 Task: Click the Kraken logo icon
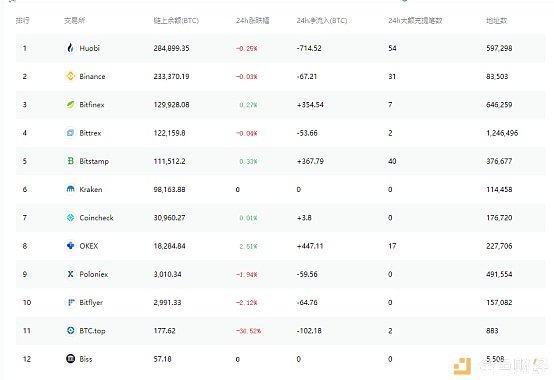point(71,189)
